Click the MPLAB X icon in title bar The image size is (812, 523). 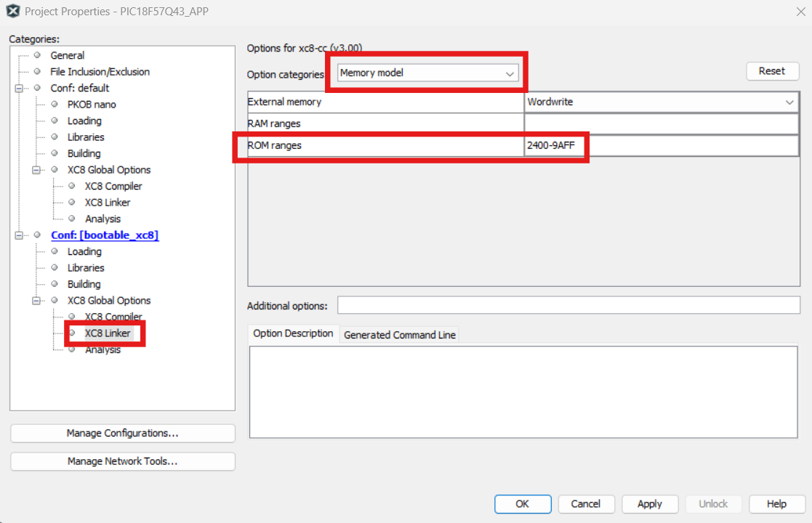pyautogui.click(x=12, y=11)
